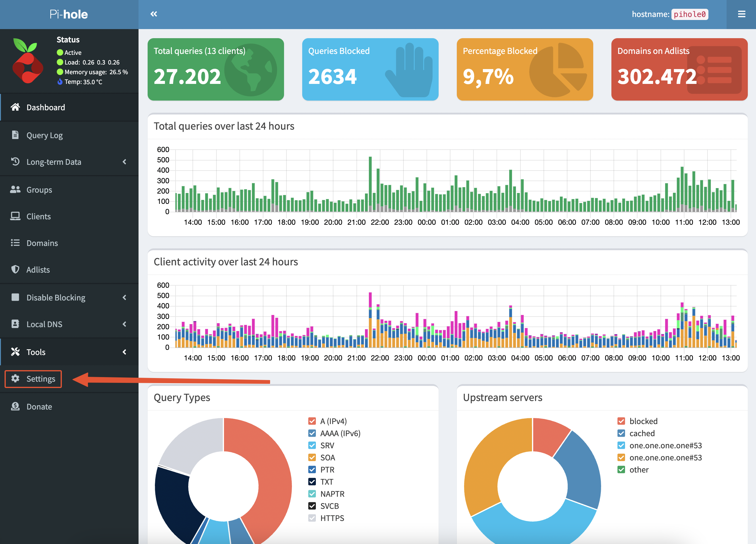Toggle the HTTPS query type checkbox
Screen dimensions: 756x544
pos(312,518)
